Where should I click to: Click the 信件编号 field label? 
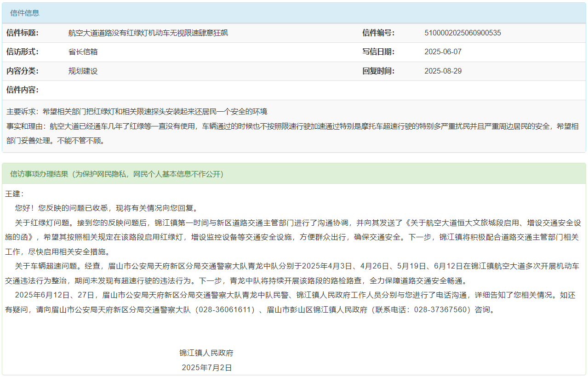(x=378, y=33)
